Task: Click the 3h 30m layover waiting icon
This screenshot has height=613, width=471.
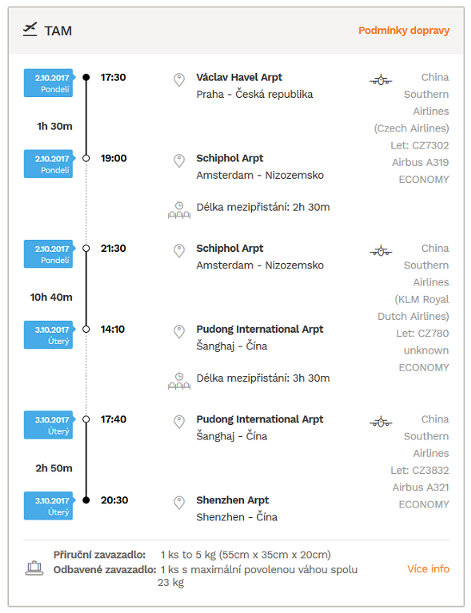Action: 179,381
